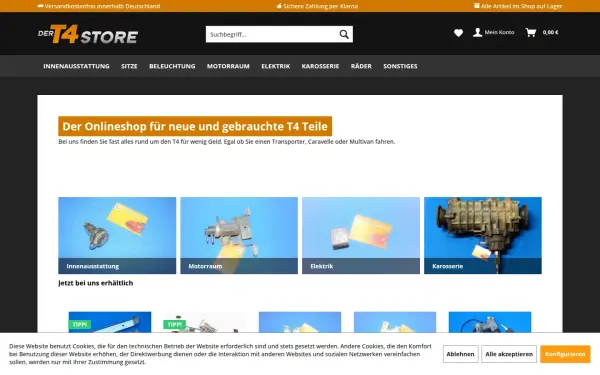Open the Innenausstattung menu item
The height and width of the screenshot is (375, 600).
coord(76,66)
